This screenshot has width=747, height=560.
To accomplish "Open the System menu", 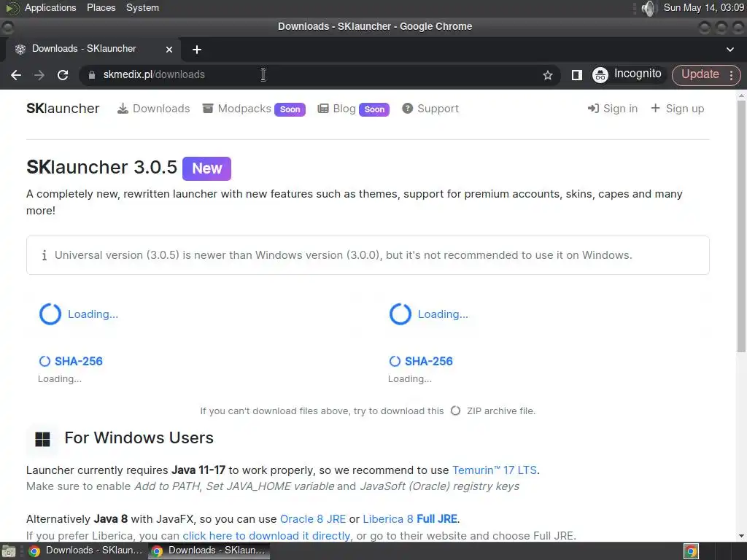I will (142, 8).
